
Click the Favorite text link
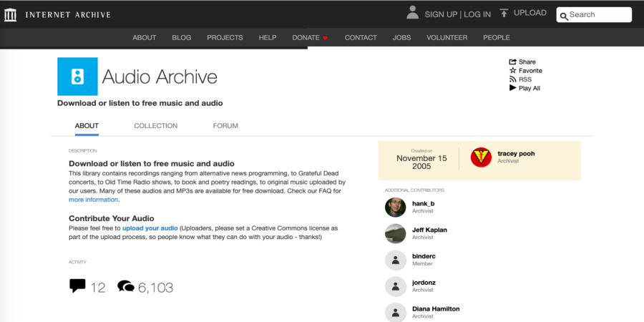[530, 71]
